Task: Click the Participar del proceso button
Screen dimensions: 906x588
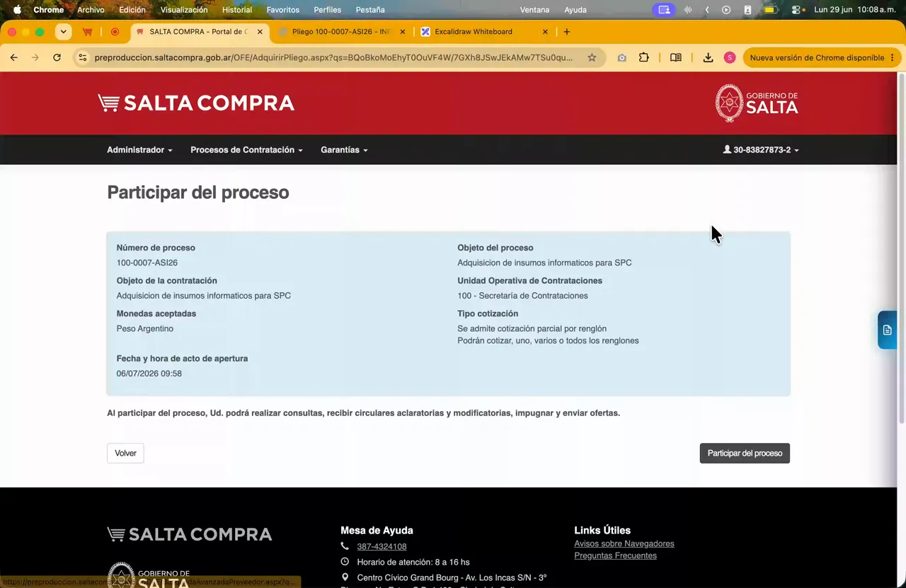Action: (x=745, y=453)
